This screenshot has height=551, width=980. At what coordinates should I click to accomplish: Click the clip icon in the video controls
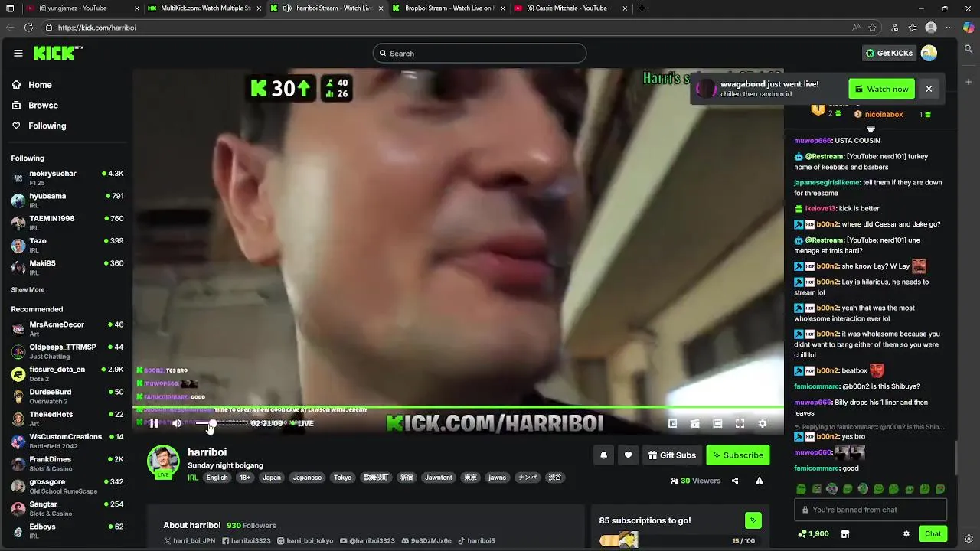pyautogui.click(x=694, y=423)
